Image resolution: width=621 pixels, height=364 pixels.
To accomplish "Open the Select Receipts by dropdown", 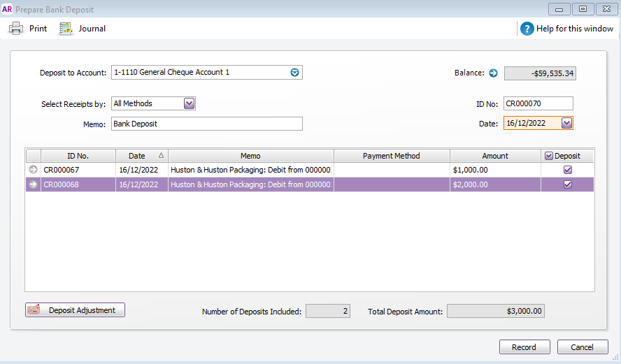I will click(x=189, y=103).
